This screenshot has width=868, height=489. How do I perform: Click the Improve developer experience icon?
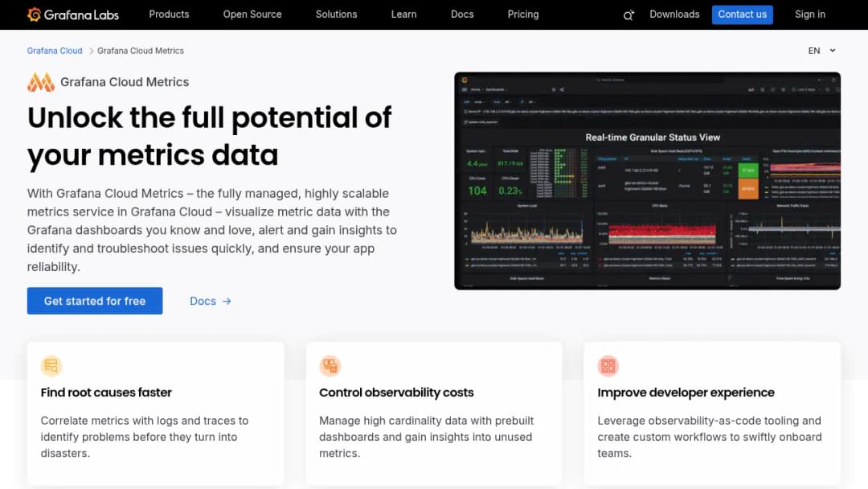pos(608,366)
